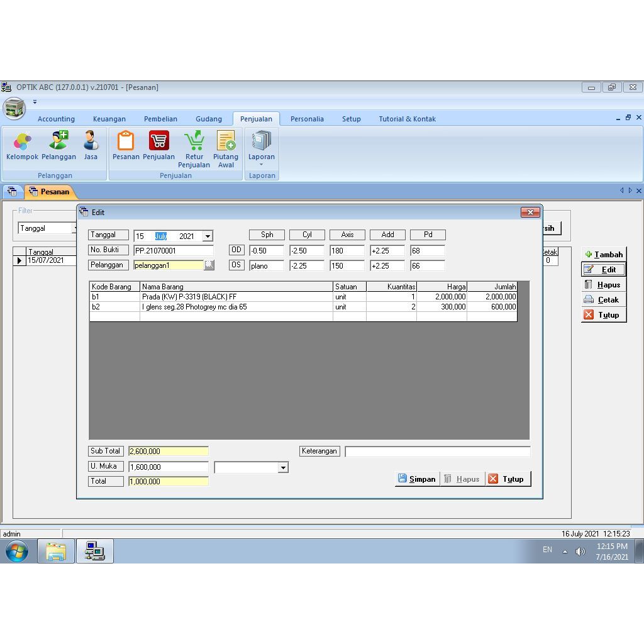Open the Pembelian ribbon tab
This screenshot has height=644, width=644.
(x=160, y=118)
